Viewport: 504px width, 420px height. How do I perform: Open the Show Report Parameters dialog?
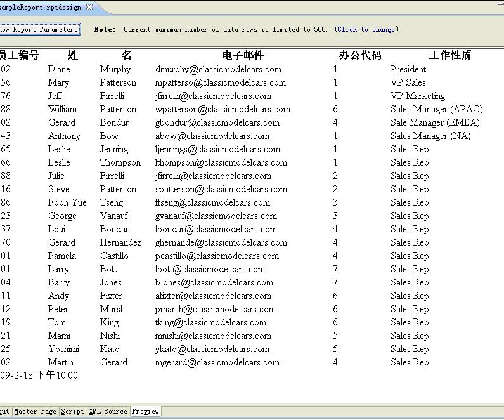39,29
